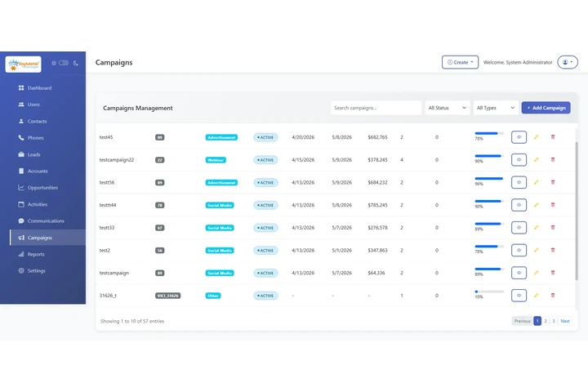Select Dashboard from the sidebar
Viewport: 588px width, 392px height.
coord(39,87)
